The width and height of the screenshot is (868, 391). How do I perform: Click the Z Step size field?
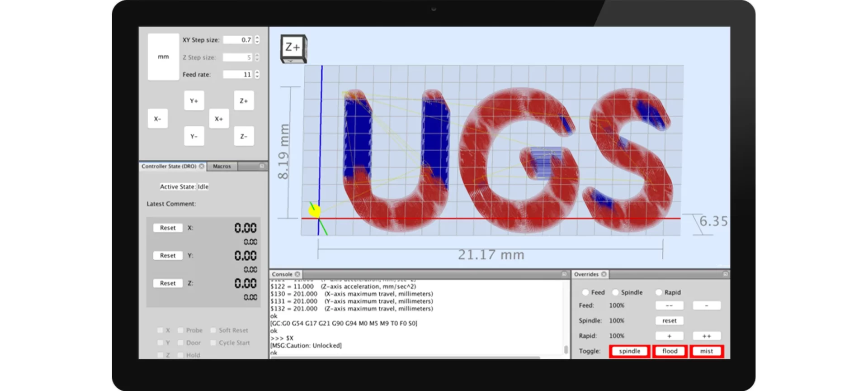[x=238, y=57]
